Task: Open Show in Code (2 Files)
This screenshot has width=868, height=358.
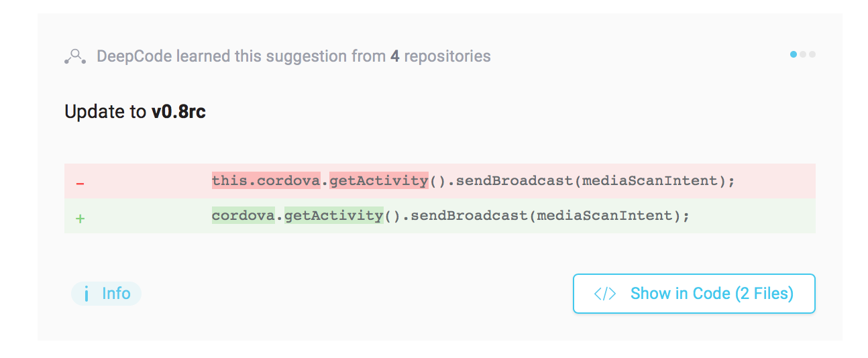Action: (694, 294)
